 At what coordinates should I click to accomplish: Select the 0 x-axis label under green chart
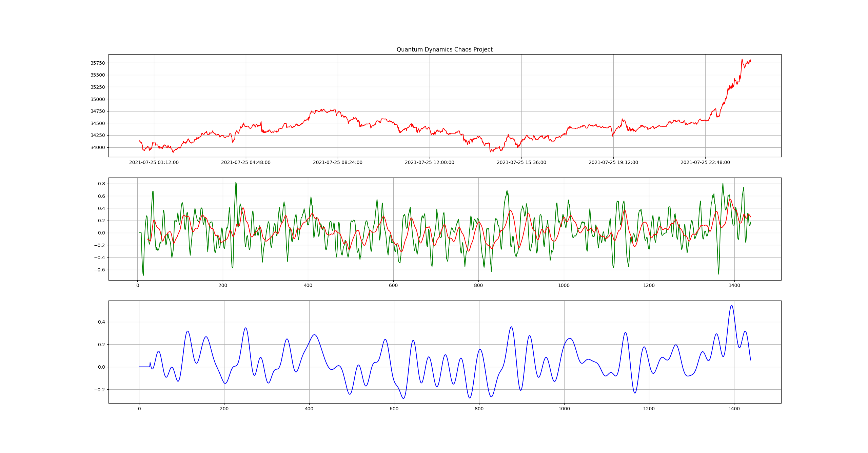point(138,285)
